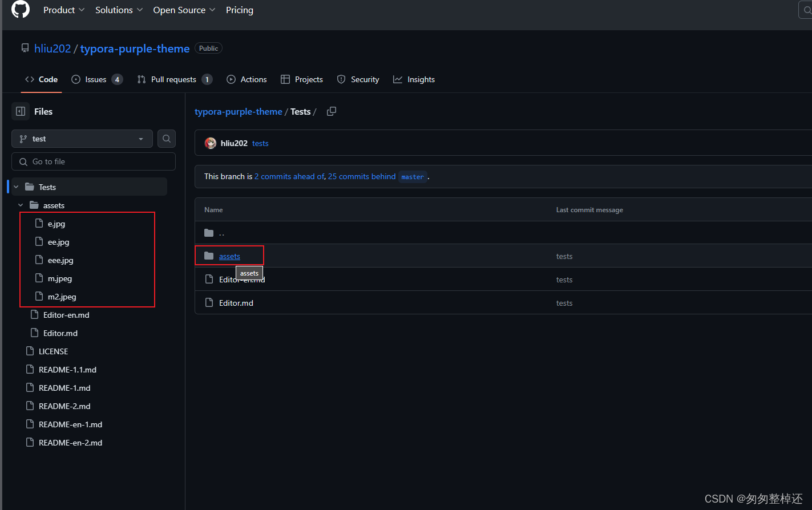
Task: Click the parent directory folder icon
Action: pos(209,233)
